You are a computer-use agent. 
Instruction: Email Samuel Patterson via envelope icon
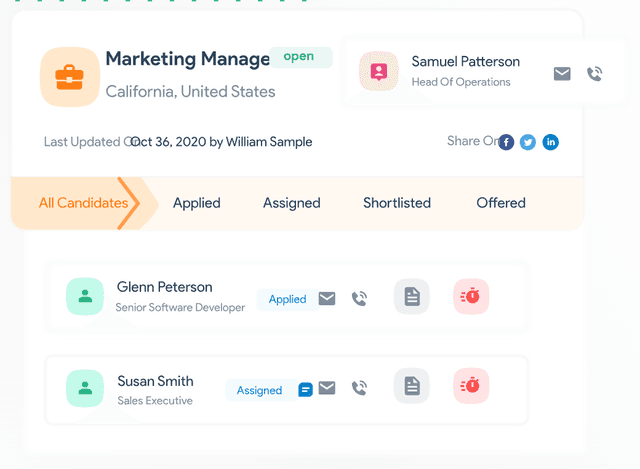coord(562,73)
